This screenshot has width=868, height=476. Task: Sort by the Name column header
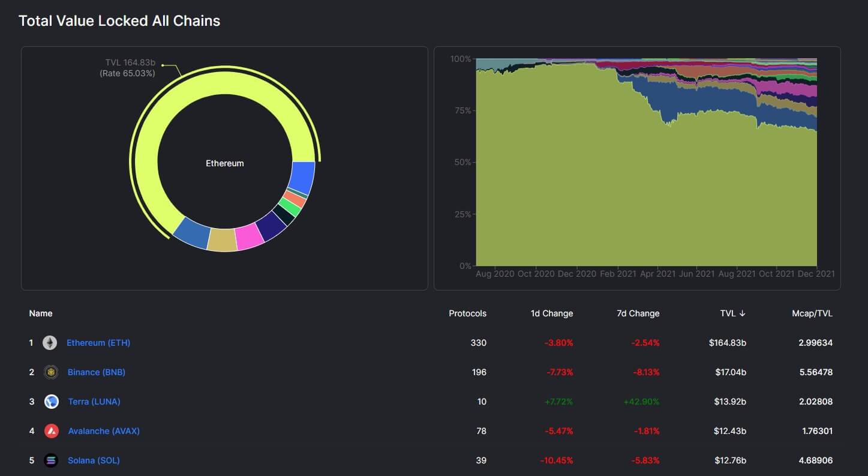click(41, 313)
